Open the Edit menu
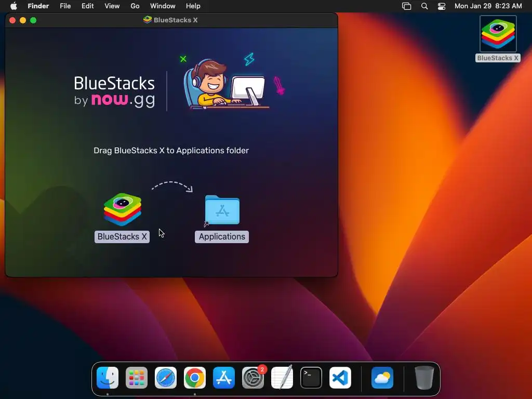Viewport: 532px width, 399px height. [x=87, y=6]
